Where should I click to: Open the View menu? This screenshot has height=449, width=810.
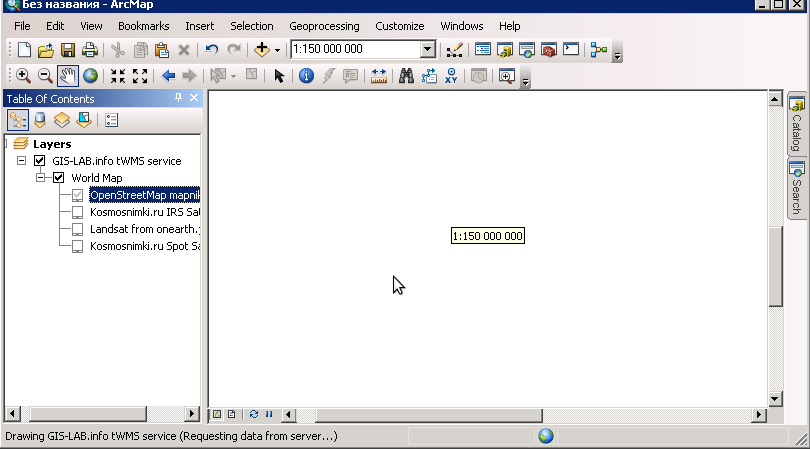coord(91,26)
